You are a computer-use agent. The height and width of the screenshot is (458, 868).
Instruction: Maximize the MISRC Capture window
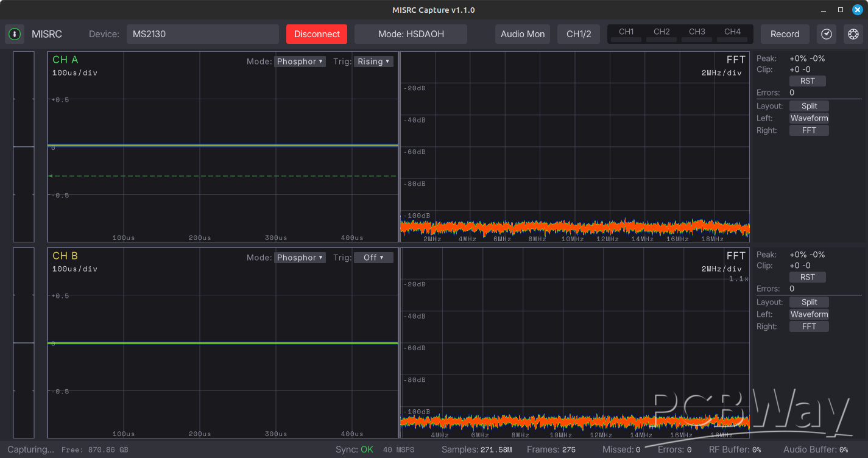841,10
